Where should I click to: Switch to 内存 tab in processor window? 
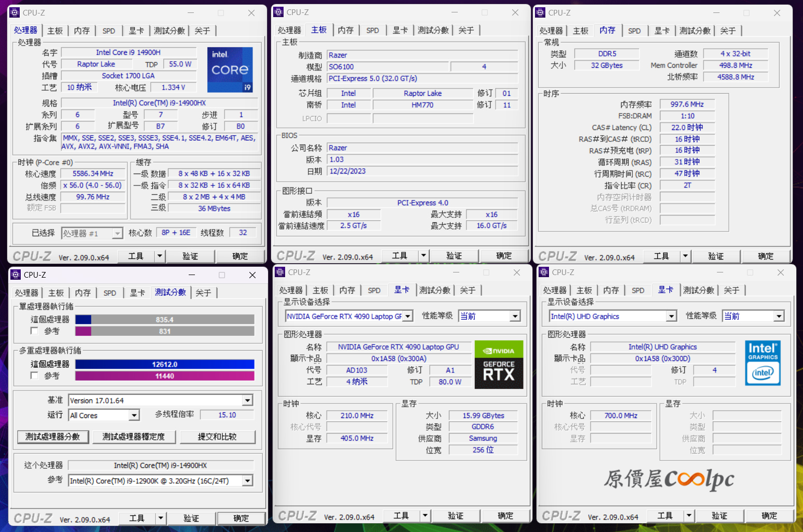(82, 31)
